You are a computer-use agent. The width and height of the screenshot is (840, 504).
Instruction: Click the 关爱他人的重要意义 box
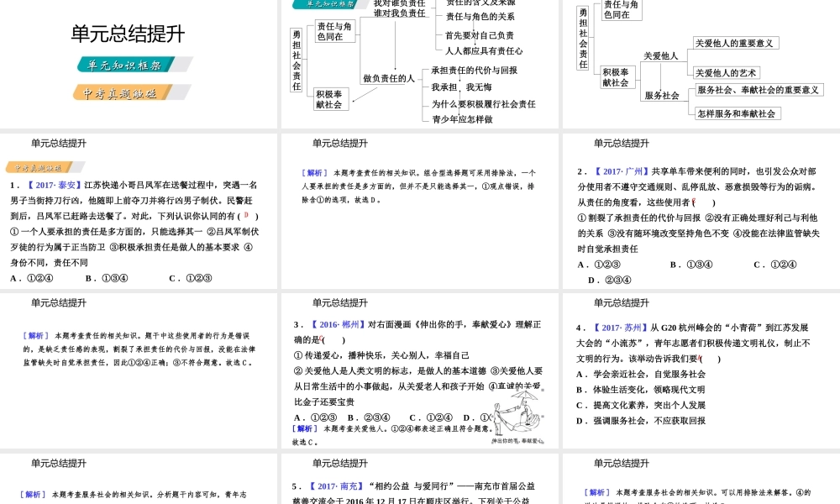tap(736, 43)
